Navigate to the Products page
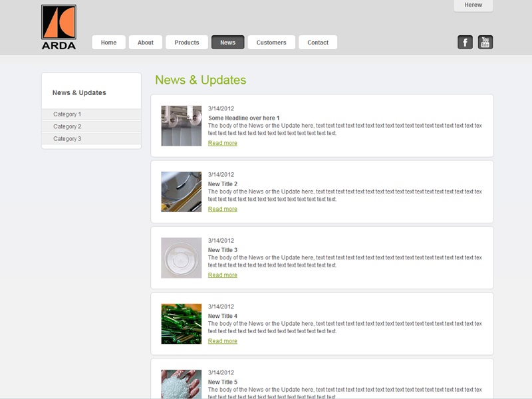This screenshot has height=399, width=532. [187, 43]
